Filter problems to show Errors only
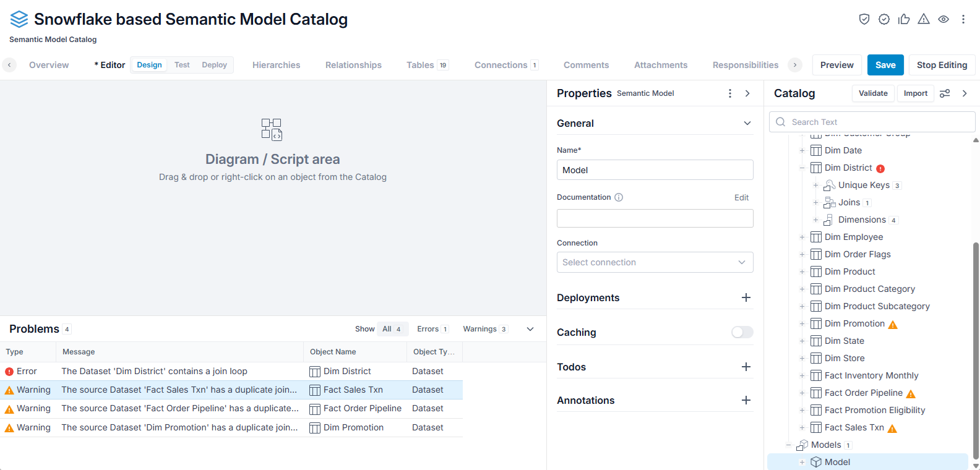Image resolution: width=980 pixels, height=470 pixels. click(432, 329)
